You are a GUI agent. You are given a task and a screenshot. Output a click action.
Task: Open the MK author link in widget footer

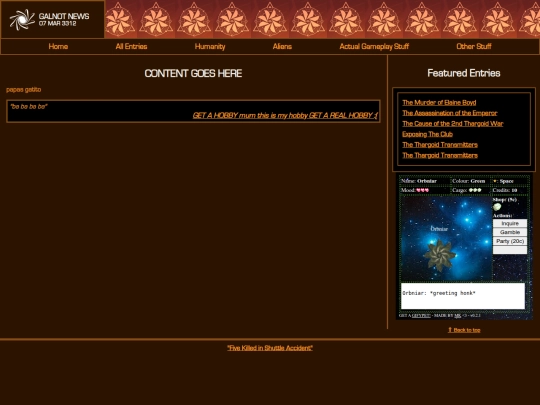point(457,315)
